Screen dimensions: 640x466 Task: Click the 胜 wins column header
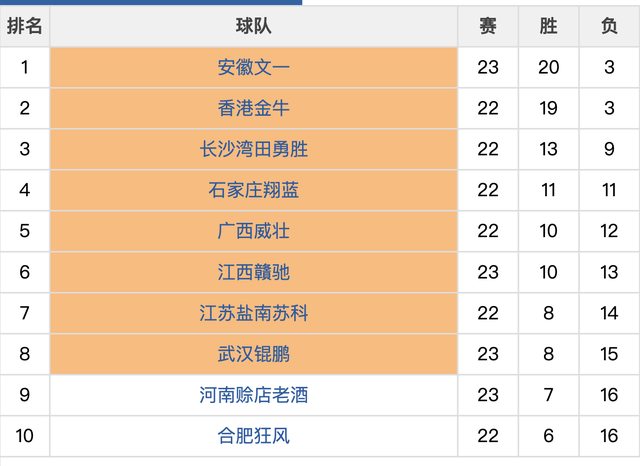coord(548,27)
